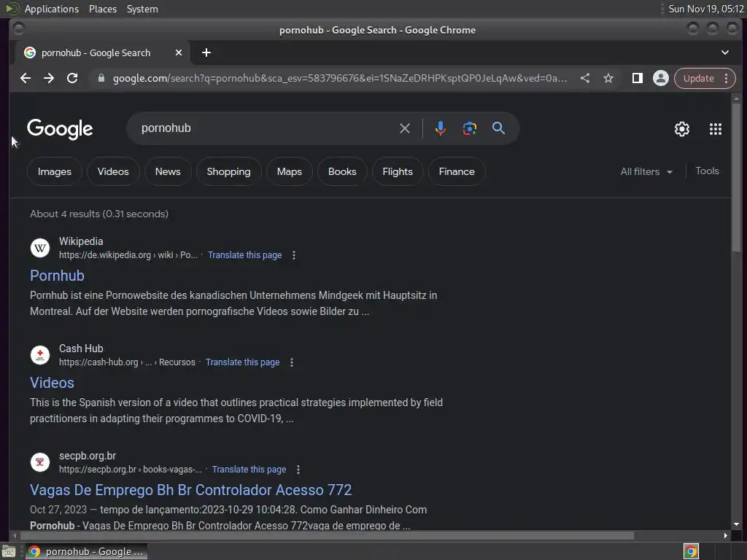Open more options for the Wikipedia result

click(x=294, y=255)
